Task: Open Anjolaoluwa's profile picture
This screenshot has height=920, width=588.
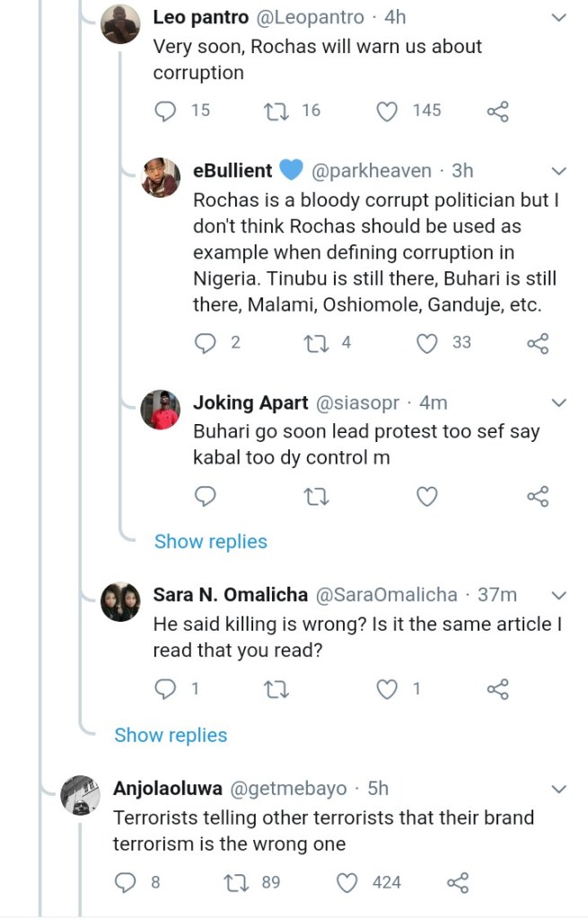Action: [80, 795]
